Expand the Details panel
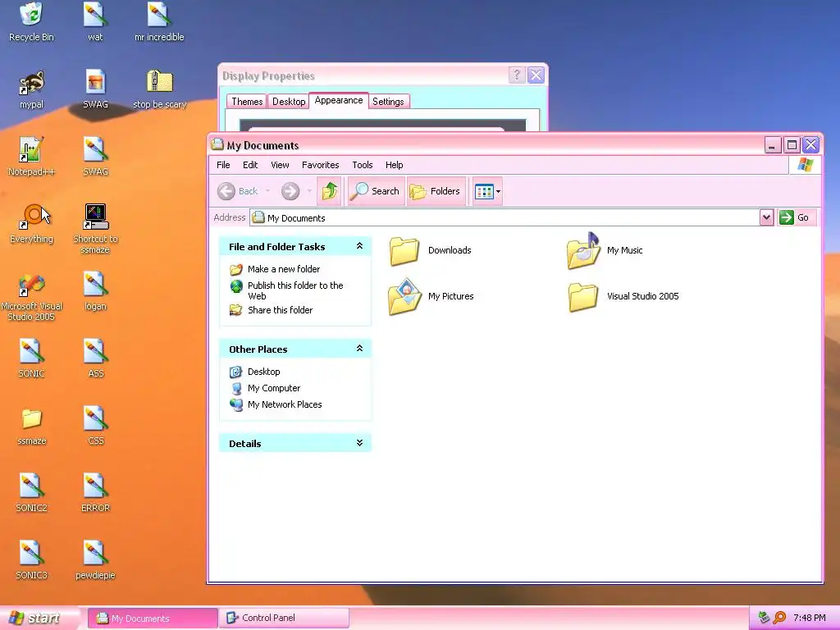 coord(359,442)
